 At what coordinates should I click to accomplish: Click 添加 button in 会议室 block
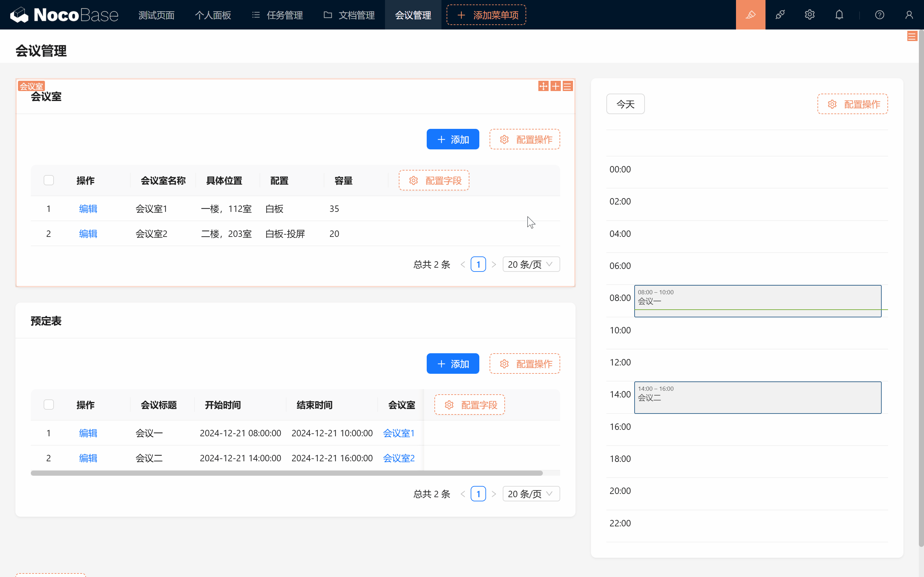(x=452, y=139)
